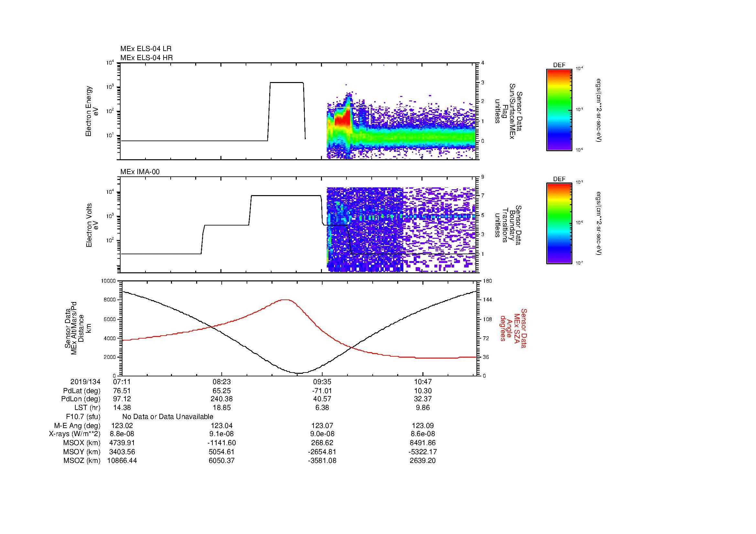Click the PdLon value 240.38
The image size is (756, 534).
(222, 399)
